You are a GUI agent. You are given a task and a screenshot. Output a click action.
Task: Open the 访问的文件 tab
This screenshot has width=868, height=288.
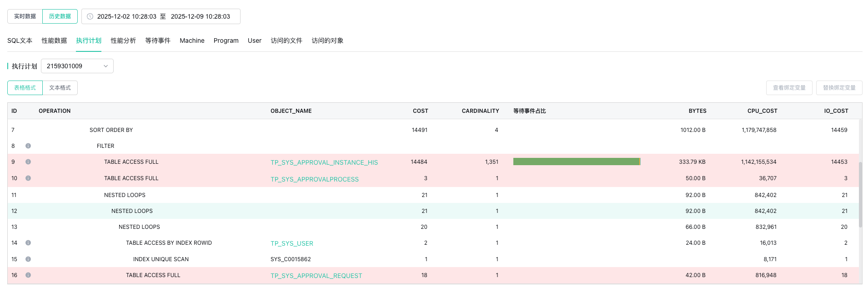[x=286, y=40]
